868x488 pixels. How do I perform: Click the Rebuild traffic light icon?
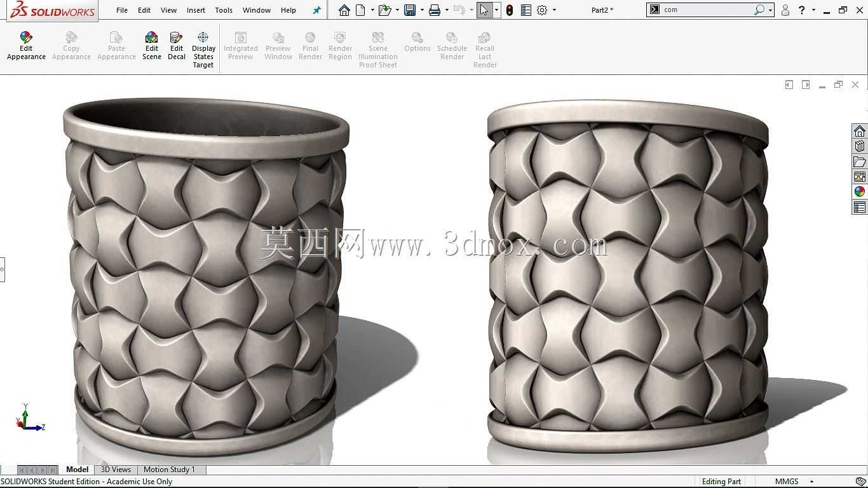click(x=510, y=10)
